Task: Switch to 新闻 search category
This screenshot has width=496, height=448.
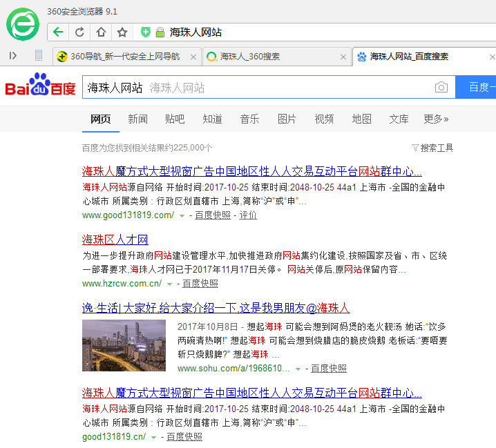Action: pos(137,119)
